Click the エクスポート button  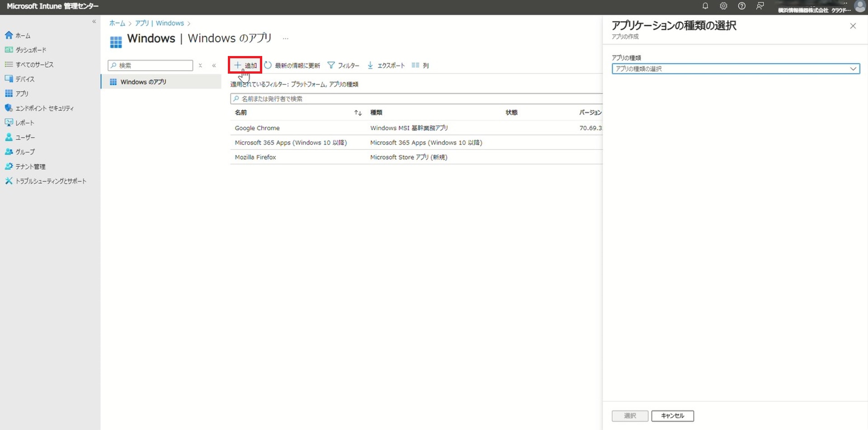[x=386, y=65]
